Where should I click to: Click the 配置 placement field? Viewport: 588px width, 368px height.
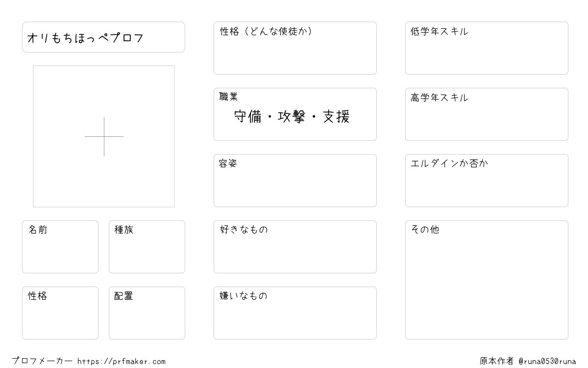pos(147,313)
